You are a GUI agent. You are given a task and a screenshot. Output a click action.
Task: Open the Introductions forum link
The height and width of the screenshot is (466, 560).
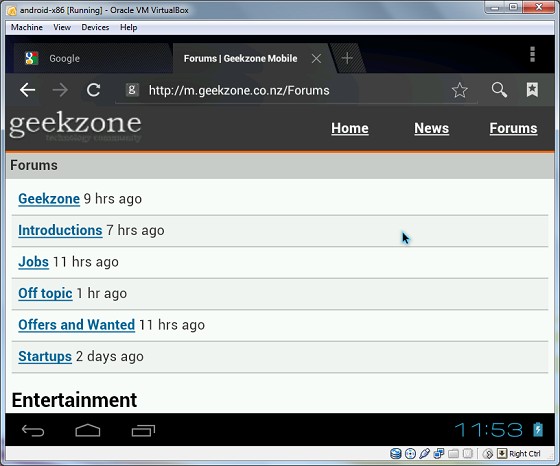(60, 230)
